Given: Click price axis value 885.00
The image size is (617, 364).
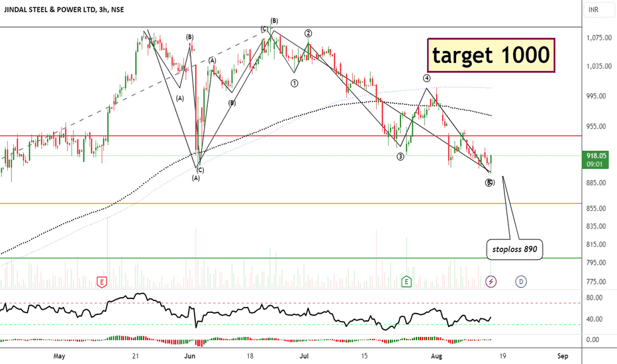Looking at the screenshot, I should click(x=596, y=183).
